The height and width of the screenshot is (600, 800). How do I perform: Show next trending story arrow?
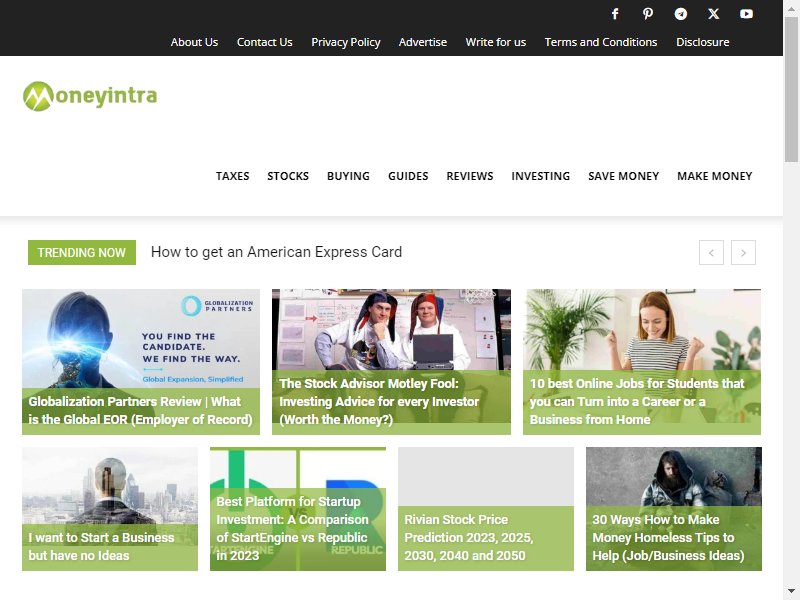pyautogui.click(x=743, y=253)
